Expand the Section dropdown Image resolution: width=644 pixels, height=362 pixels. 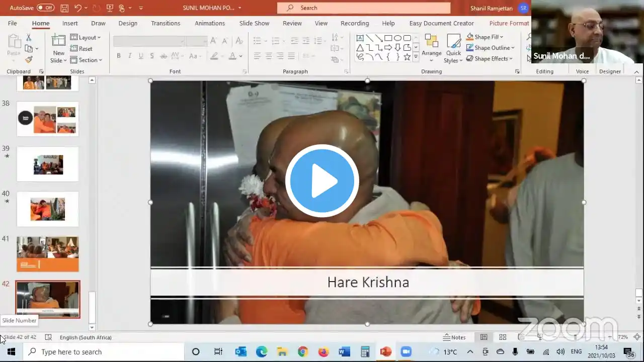tap(86, 60)
